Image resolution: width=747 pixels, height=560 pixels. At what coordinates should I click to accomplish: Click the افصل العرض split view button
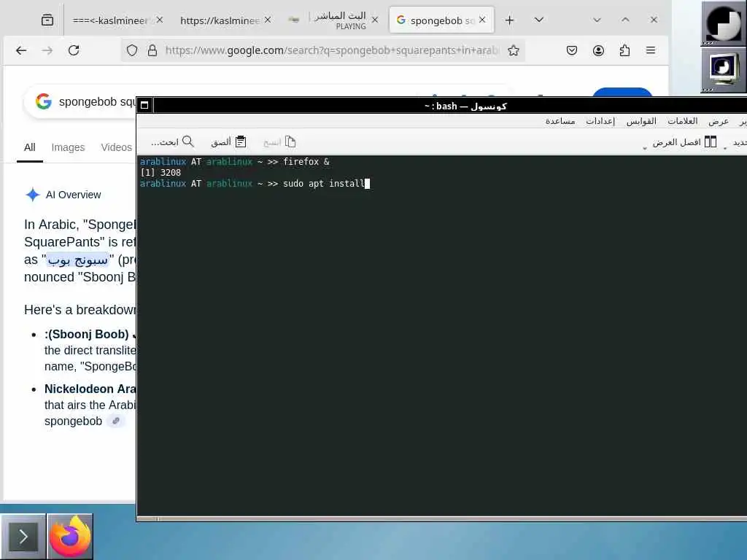click(x=684, y=142)
